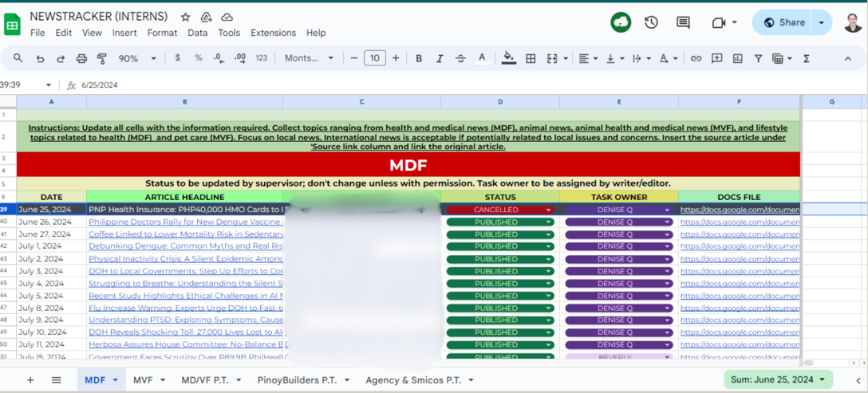The width and height of the screenshot is (868, 393).
Task: Add a new sheet
Action: [30, 379]
